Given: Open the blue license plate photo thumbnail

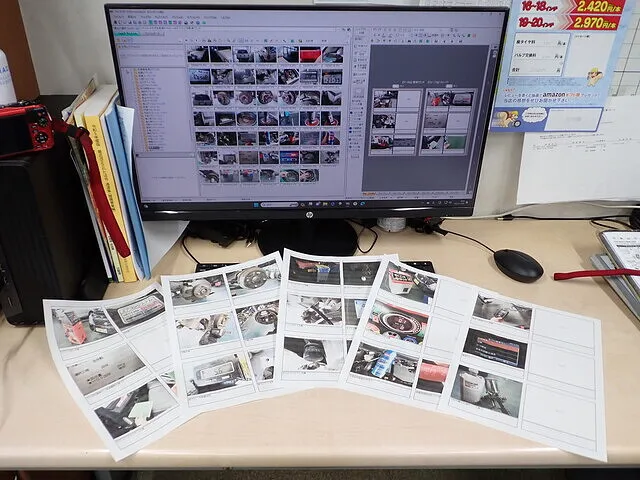Looking at the screenshot, I should [200, 76].
